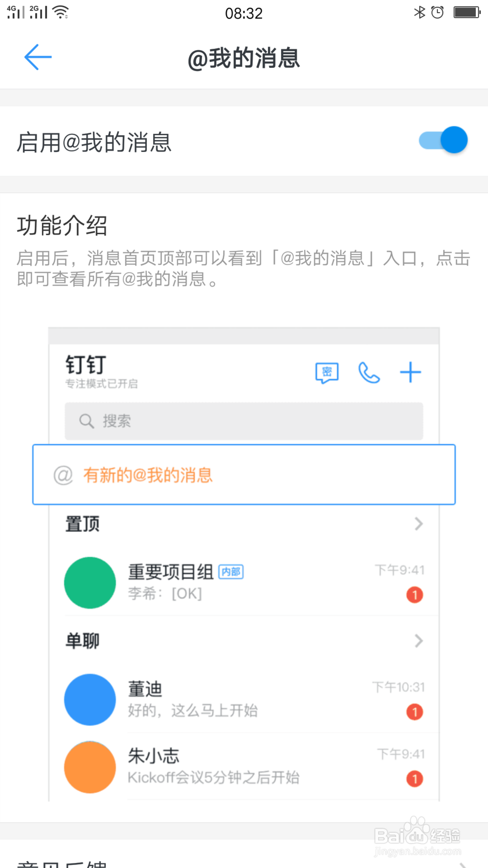This screenshot has height=868, width=488.
Task: Tap the back arrow icon
Action: [x=38, y=57]
